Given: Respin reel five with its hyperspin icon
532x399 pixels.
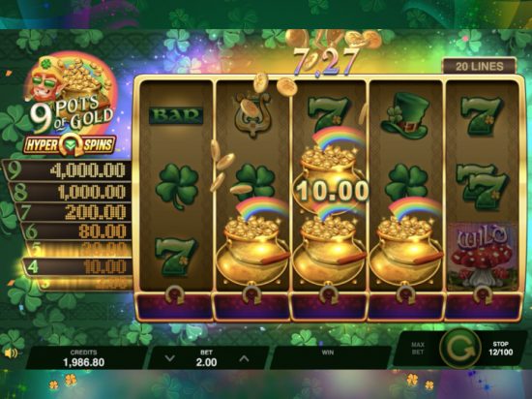Looking at the screenshot, I should click(x=483, y=294).
